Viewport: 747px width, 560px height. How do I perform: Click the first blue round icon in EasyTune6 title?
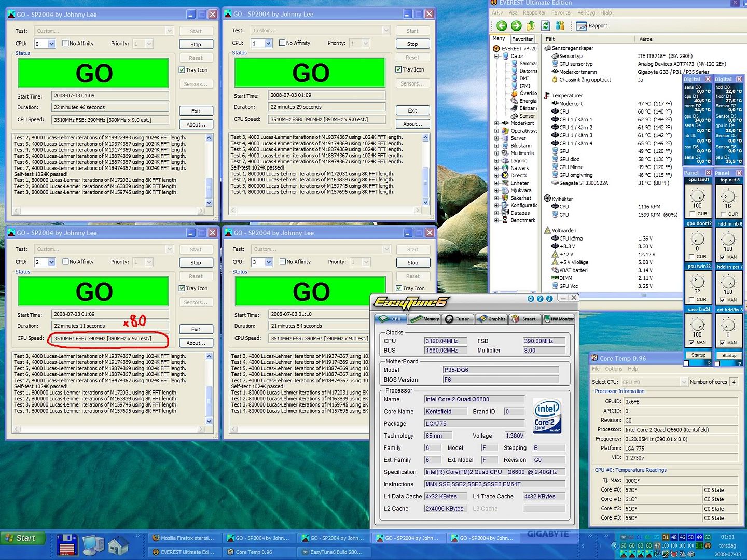[x=531, y=299]
